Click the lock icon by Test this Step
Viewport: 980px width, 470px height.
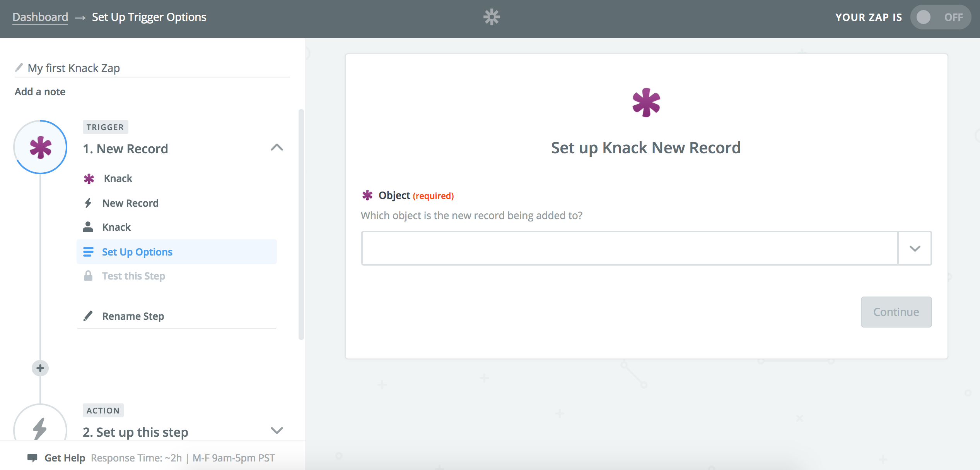point(88,276)
